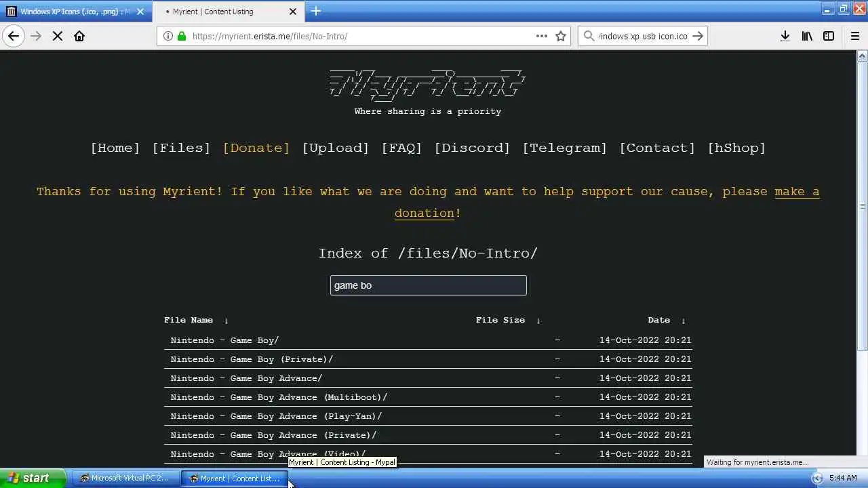
Task: Click the forward navigation arrow
Action: 36,36
